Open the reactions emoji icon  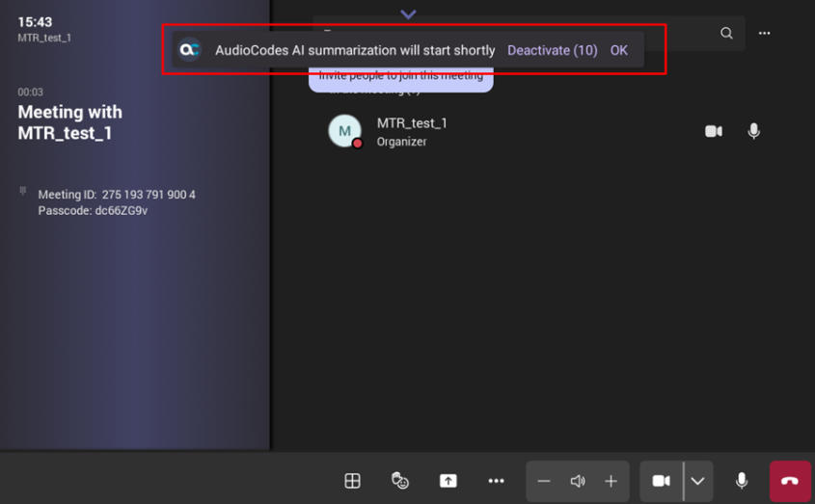(x=400, y=481)
